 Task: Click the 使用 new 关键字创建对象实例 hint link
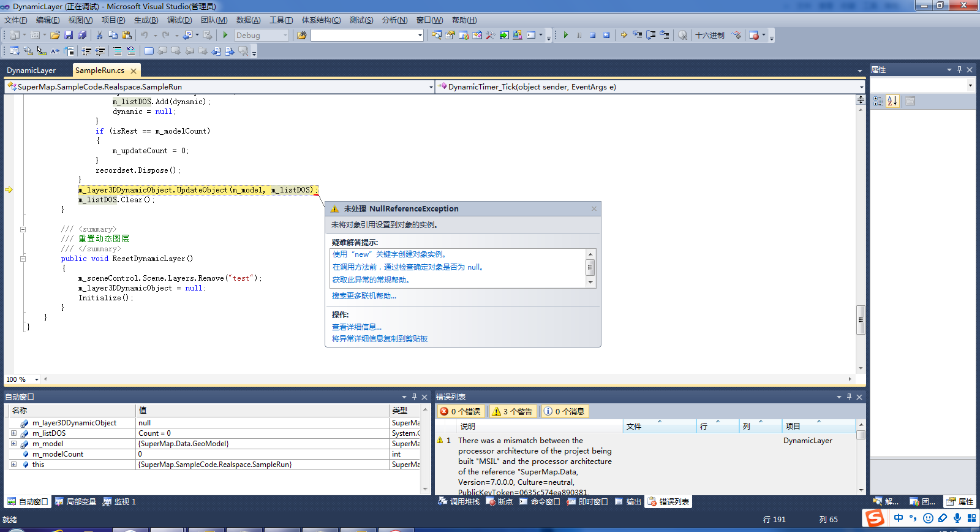(391, 254)
